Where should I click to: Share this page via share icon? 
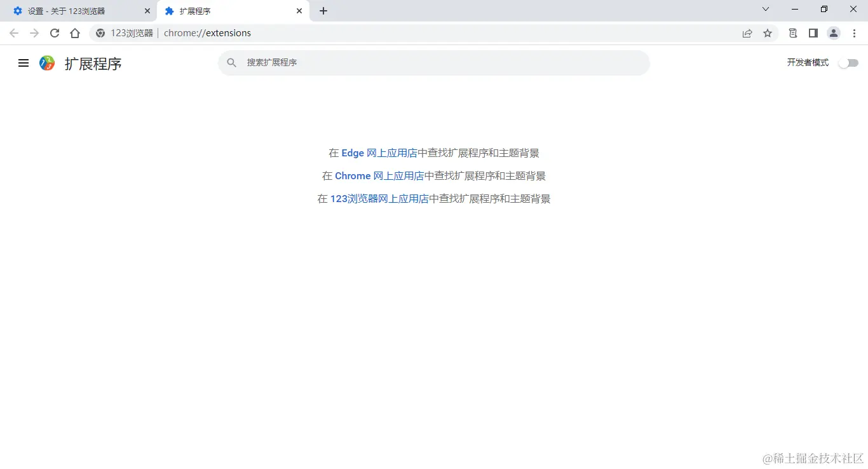click(747, 33)
